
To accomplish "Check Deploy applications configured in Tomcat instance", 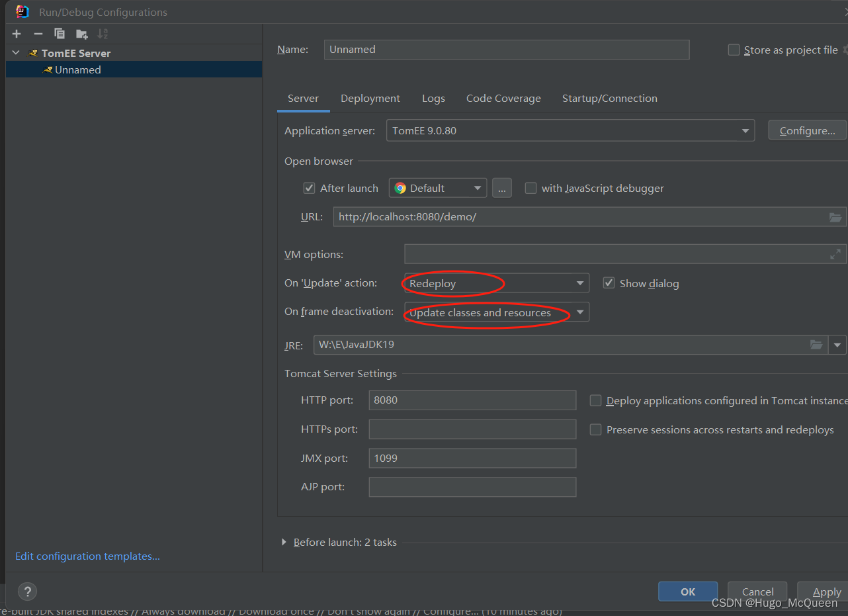I will pyautogui.click(x=595, y=400).
